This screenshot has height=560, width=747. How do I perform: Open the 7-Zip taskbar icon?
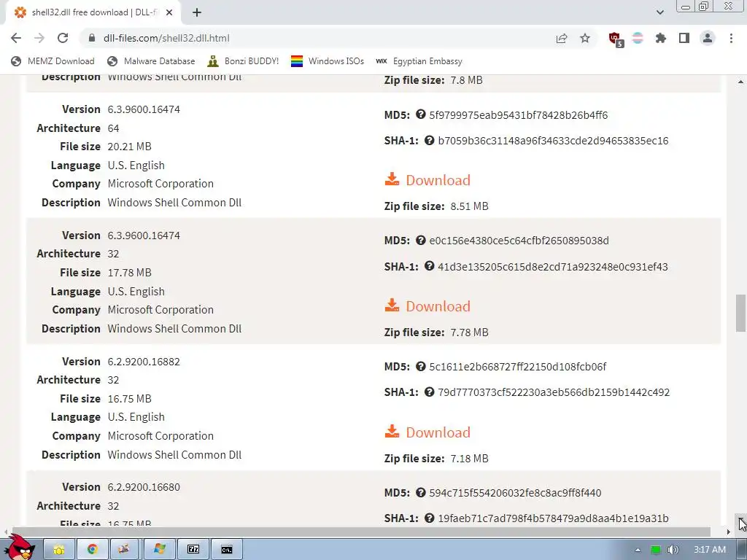click(193, 550)
